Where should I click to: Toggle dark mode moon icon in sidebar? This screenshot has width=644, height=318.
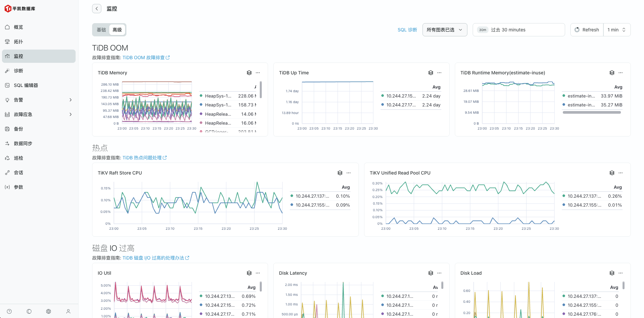[x=29, y=311]
